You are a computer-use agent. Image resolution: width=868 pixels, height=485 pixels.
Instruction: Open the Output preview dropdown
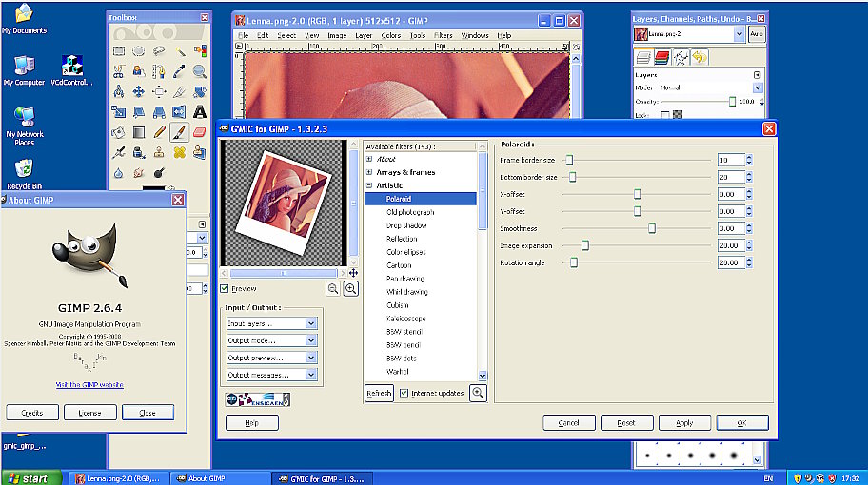tap(271, 358)
